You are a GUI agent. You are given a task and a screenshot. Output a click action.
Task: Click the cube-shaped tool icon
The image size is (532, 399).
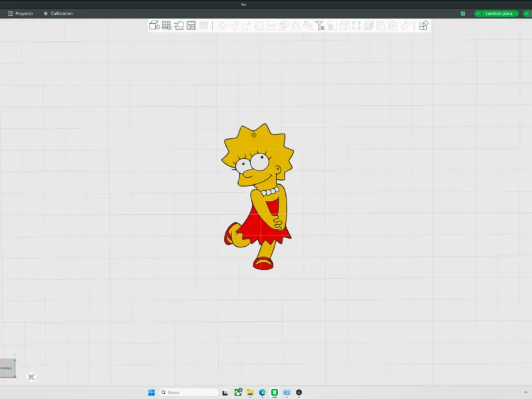coord(344,25)
